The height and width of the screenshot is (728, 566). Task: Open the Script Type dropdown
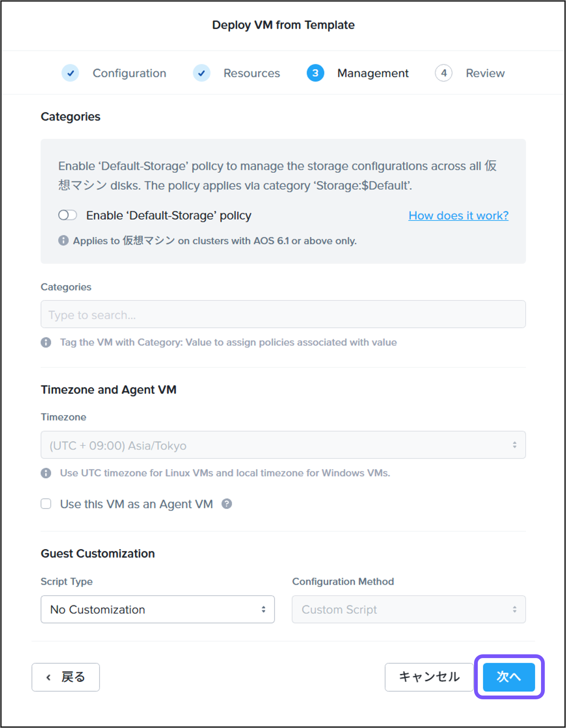157,609
